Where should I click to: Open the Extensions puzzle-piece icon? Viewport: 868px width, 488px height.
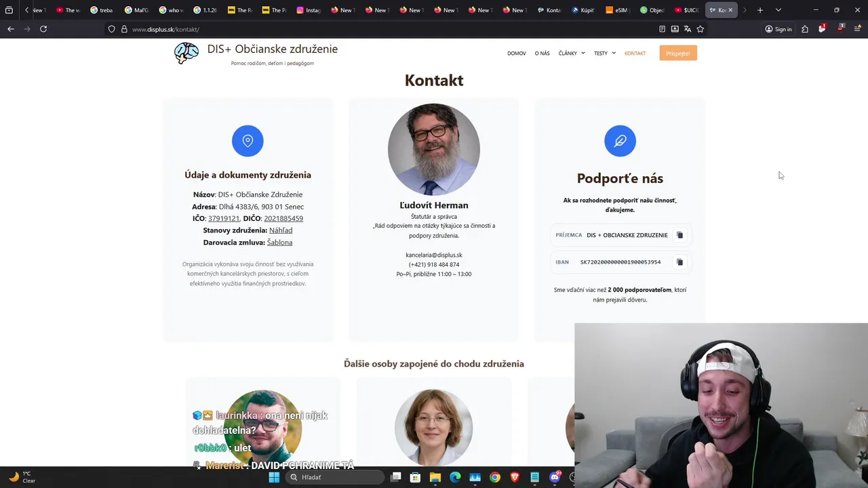click(805, 29)
